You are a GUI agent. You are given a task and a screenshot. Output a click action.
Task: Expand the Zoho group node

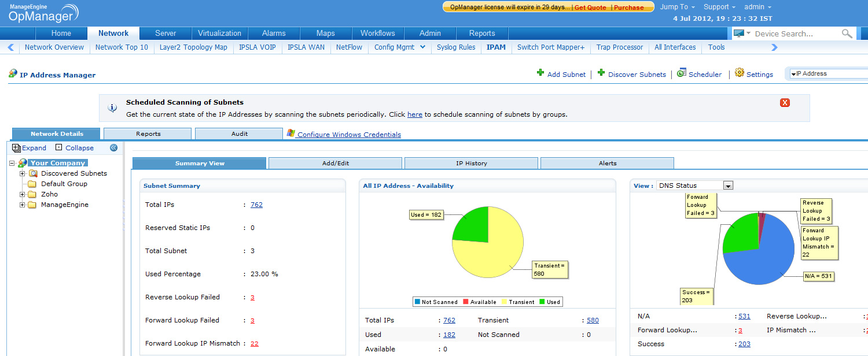point(23,194)
